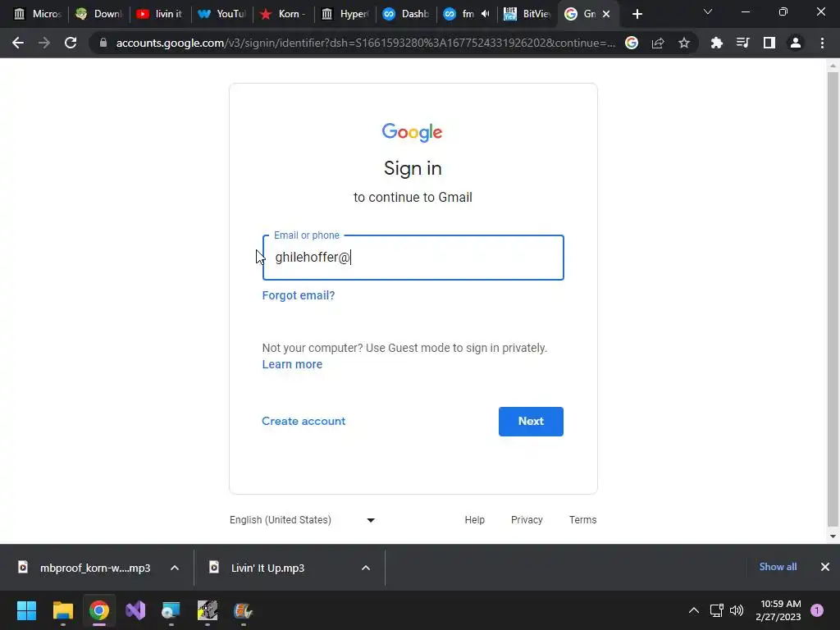Screen dimensions: 840x630
Task: Open a new browser tab
Action: click(x=637, y=14)
